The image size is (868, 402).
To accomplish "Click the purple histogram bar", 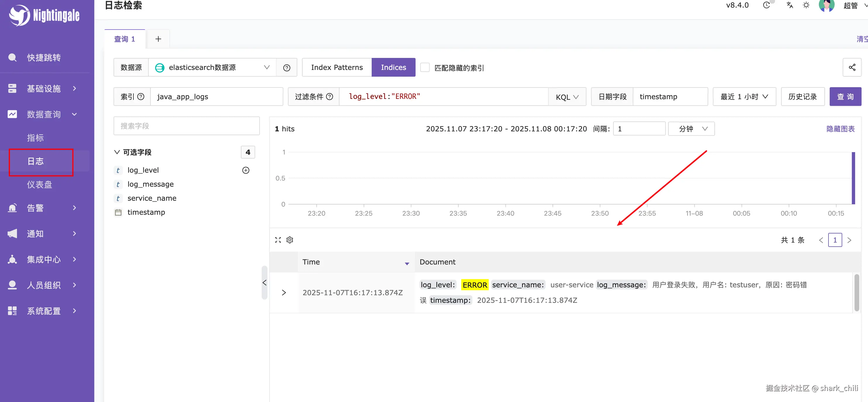I will (x=853, y=178).
